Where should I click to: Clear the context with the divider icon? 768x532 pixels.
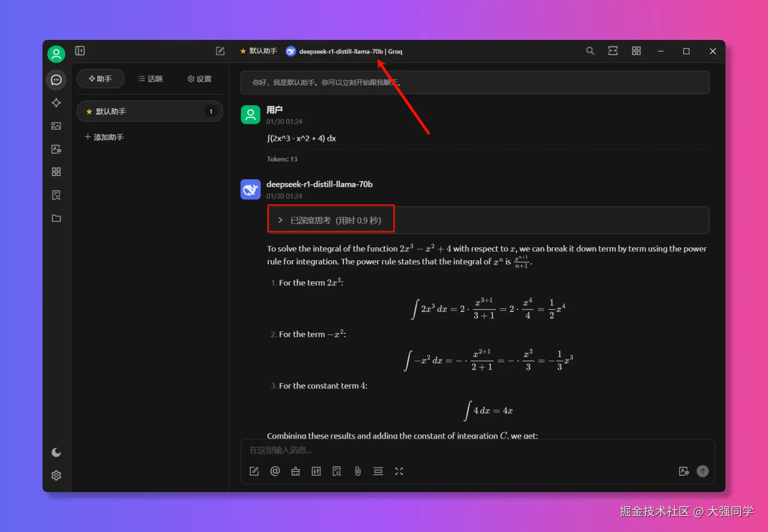(x=378, y=471)
